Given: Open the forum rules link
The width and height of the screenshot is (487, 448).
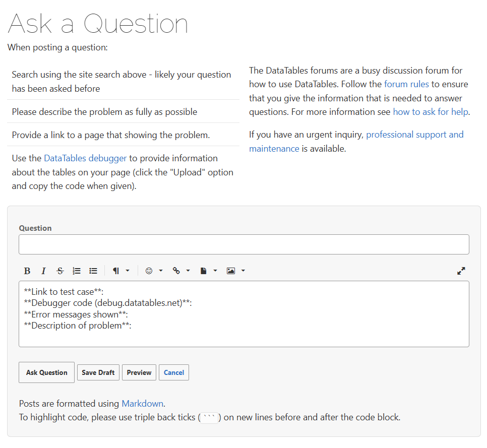Looking at the screenshot, I should point(406,84).
